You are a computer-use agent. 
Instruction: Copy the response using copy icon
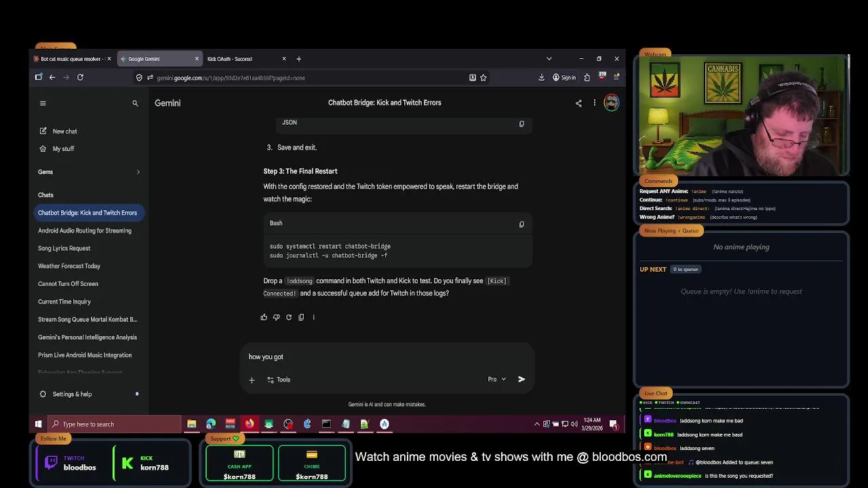[301, 317]
